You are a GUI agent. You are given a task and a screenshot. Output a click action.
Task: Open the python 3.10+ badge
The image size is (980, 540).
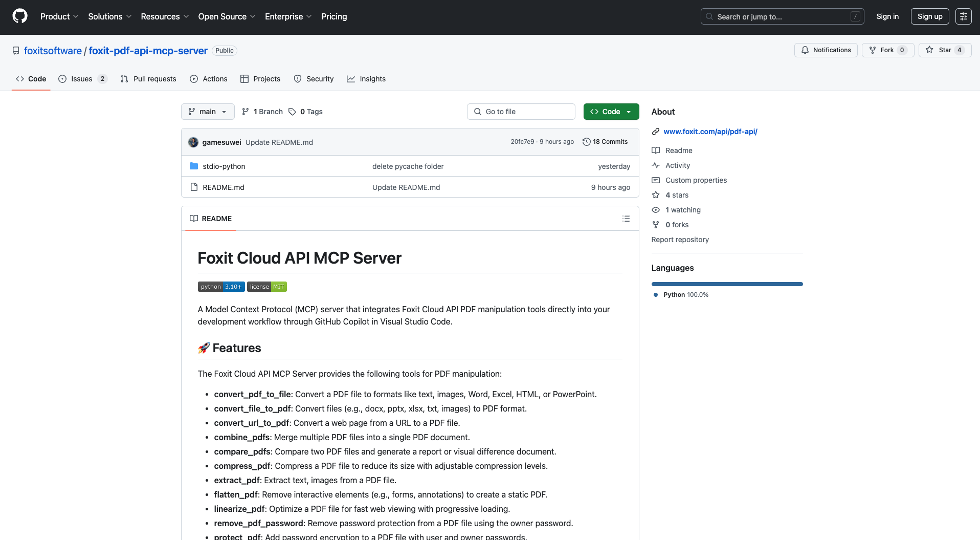[221, 287]
